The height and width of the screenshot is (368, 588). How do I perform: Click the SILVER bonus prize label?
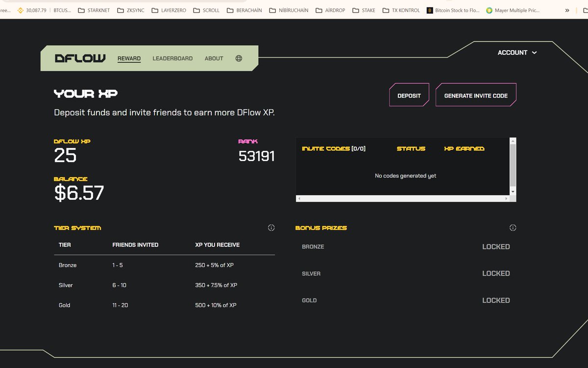click(x=311, y=274)
